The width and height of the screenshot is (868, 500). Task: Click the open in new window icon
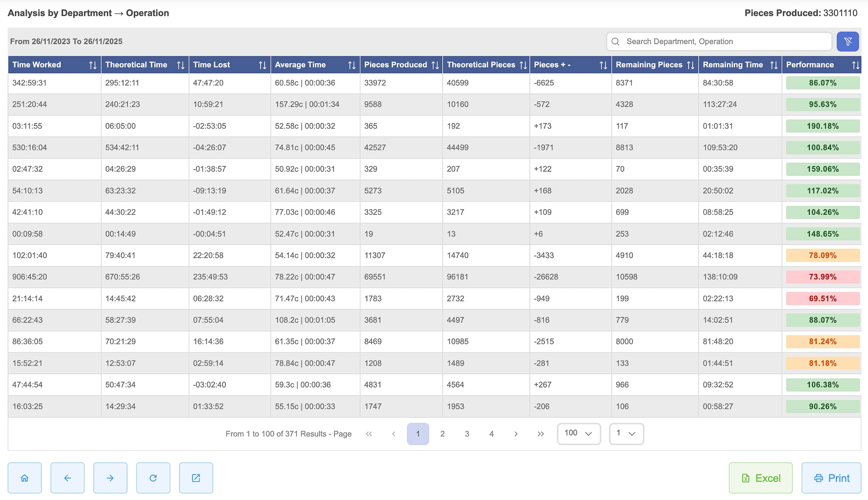pos(196,478)
